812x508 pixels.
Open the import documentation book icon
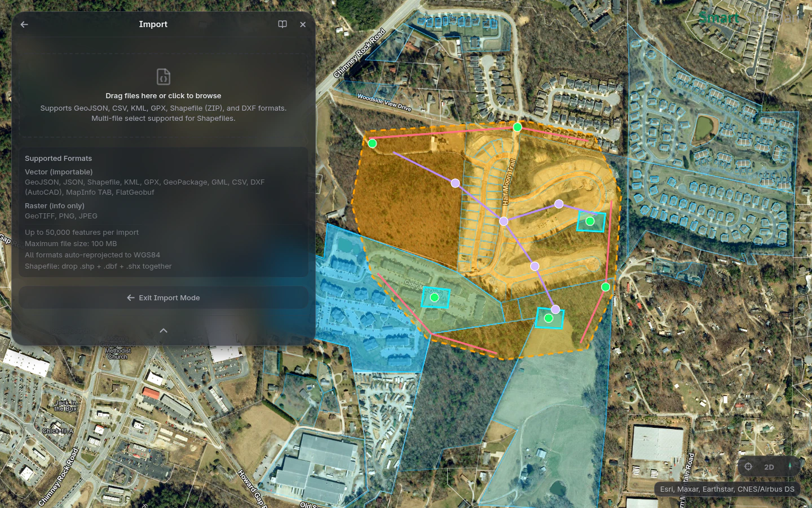[x=283, y=24]
